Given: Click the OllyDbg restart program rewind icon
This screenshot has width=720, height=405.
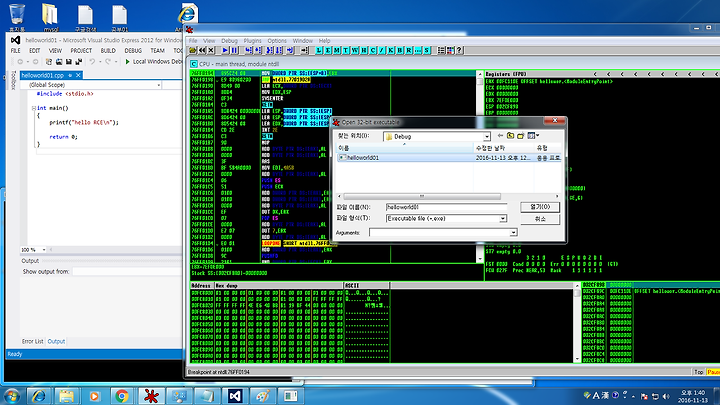Looking at the screenshot, I should 202,50.
